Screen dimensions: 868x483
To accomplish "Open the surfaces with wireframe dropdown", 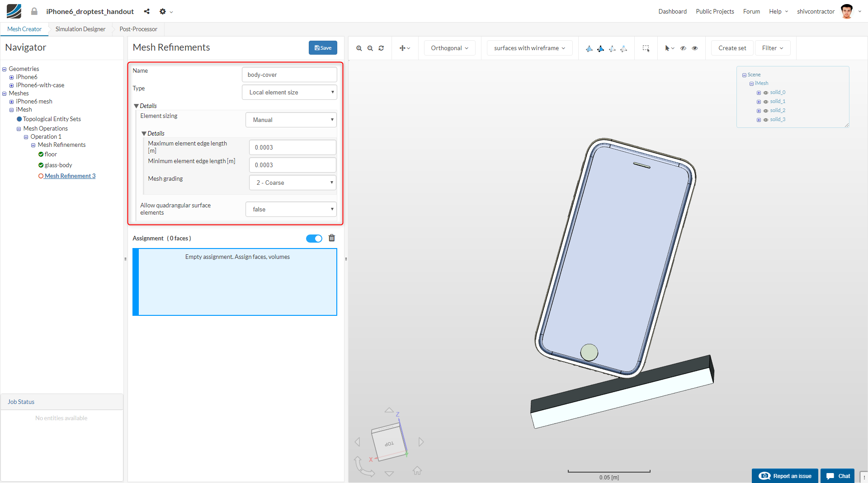I will coord(529,48).
